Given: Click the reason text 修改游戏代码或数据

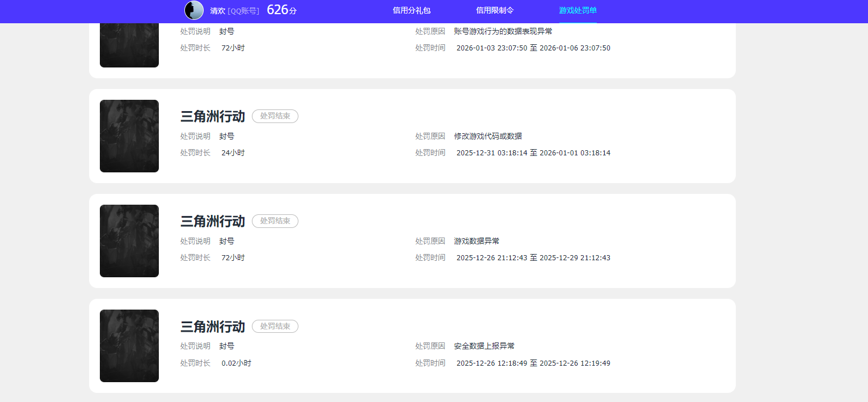Looking at the screenshot, I should (x=488, y=136).
